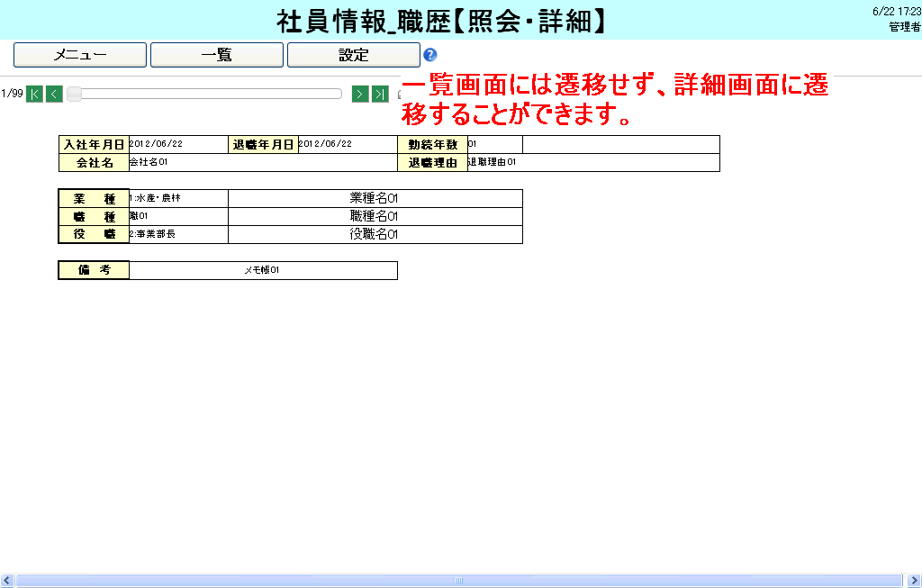This screenshot has height=588, width=922.
Task: Click the 会社名 field showing 会社名01
Action: pos(263,163)
